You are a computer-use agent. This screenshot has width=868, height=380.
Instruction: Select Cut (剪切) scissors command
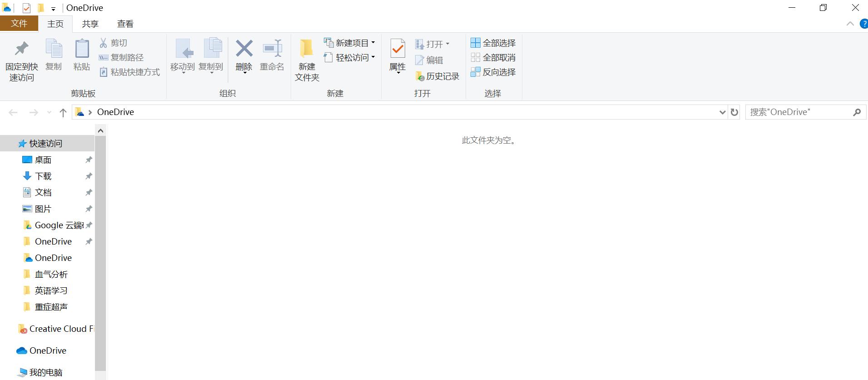point(114,43)
